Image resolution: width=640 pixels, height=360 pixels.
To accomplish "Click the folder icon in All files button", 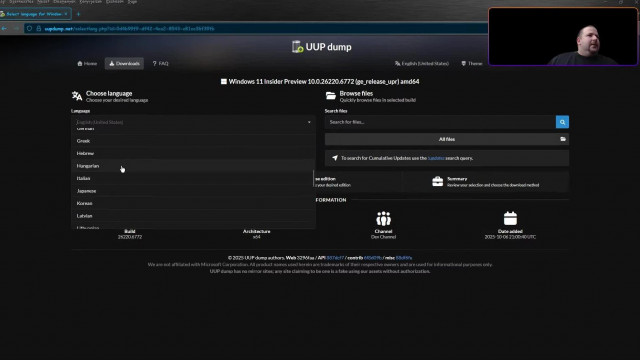I will (x=563, y=139).
